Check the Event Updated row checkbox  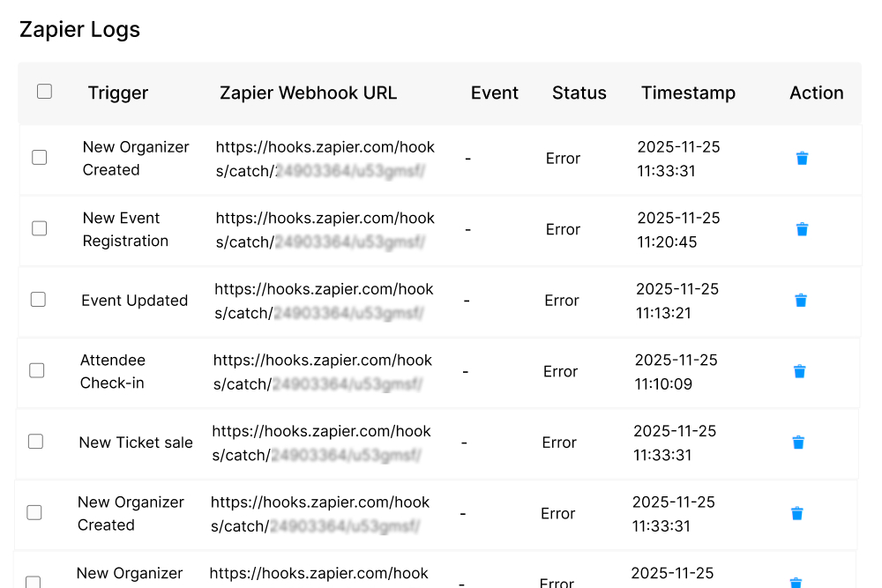[38, 299]
